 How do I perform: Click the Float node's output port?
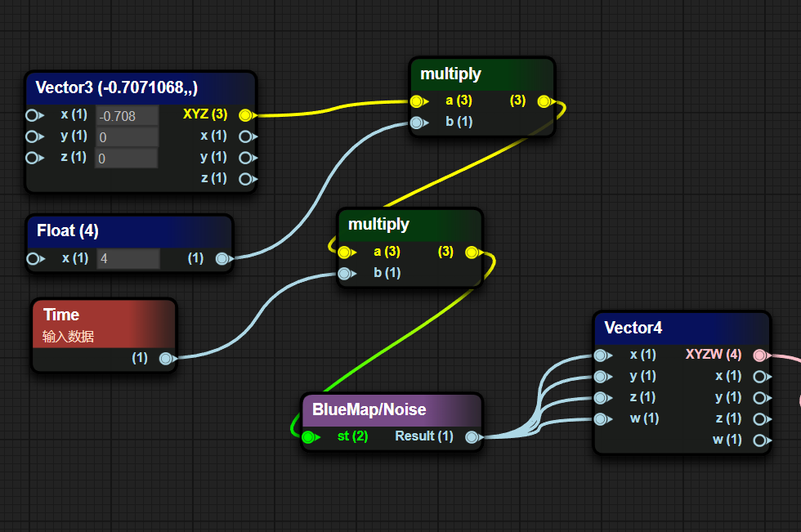(x=222, y=258)
